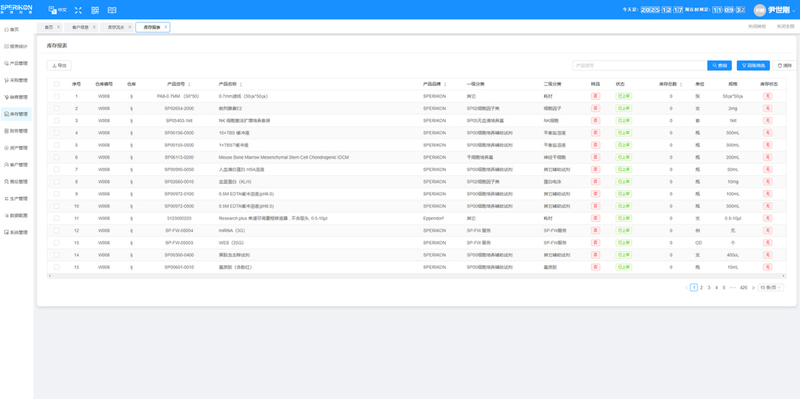
Task: Open 产品管理 in the sidebar
Action: pos(16,63)
